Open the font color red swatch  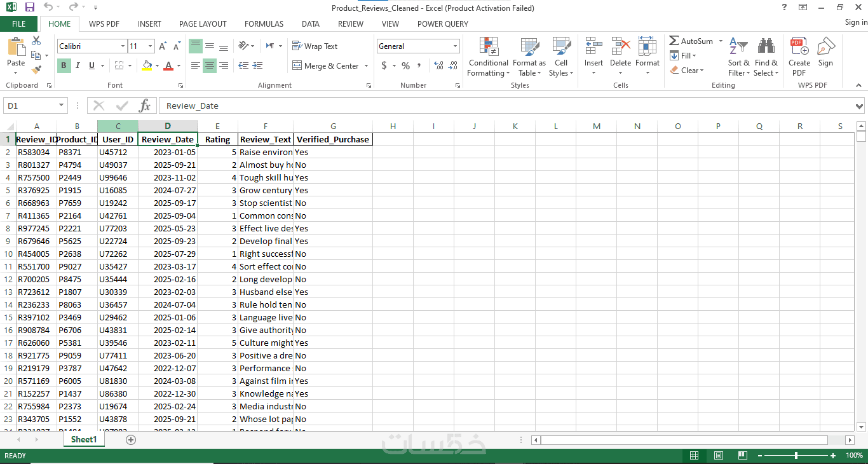(168, 65)
